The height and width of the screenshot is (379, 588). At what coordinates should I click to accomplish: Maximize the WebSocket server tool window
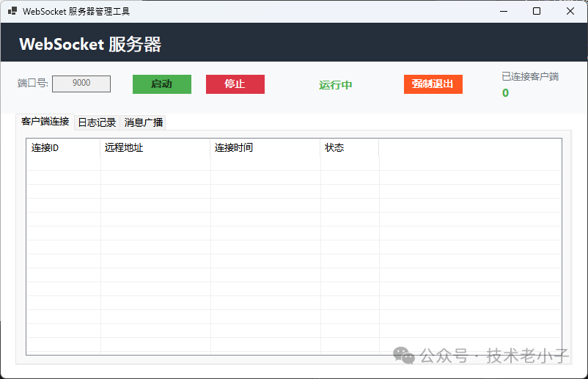[537, 11]
